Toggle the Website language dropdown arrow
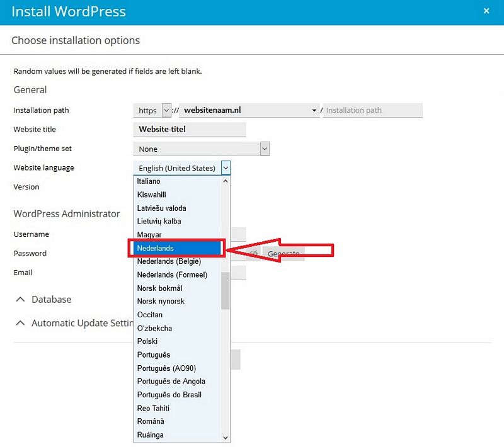 point(226,168)
